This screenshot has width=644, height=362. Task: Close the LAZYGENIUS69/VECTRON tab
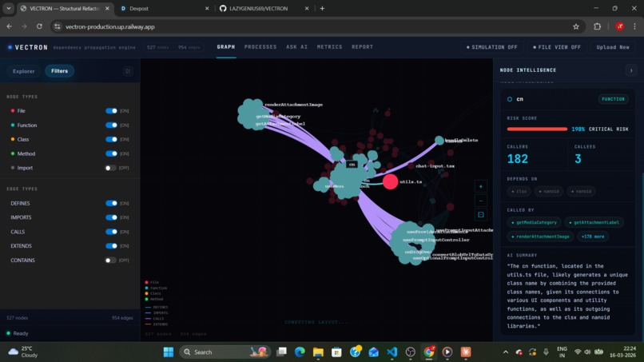(306, 8)
